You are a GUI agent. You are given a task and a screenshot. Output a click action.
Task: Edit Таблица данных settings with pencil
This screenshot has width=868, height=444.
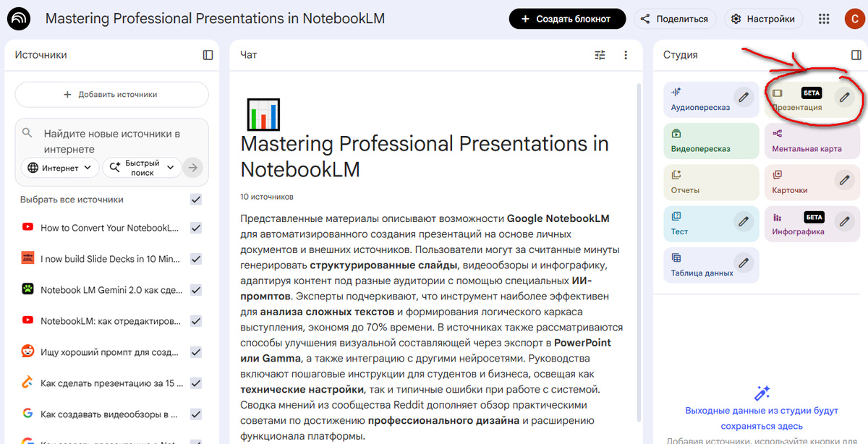point(744,262)
